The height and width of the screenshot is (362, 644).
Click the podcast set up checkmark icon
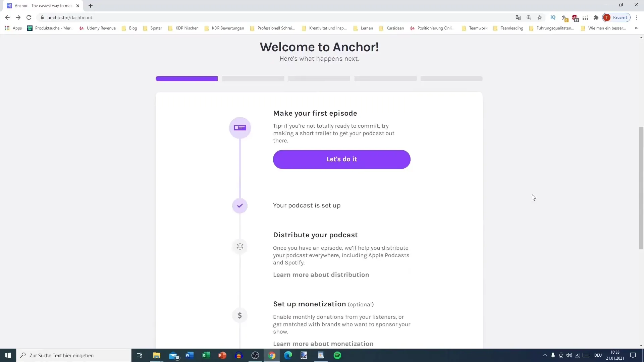click(x=240, y=205)
